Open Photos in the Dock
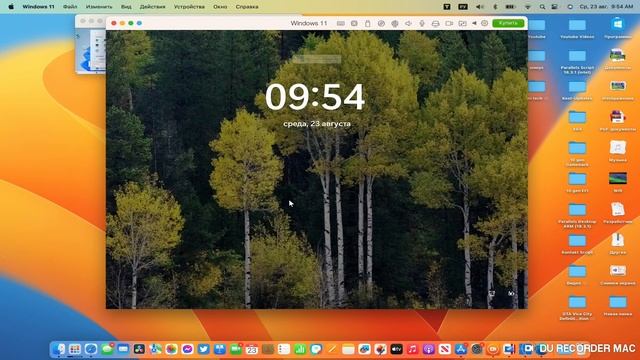 [x=171, y=349]
